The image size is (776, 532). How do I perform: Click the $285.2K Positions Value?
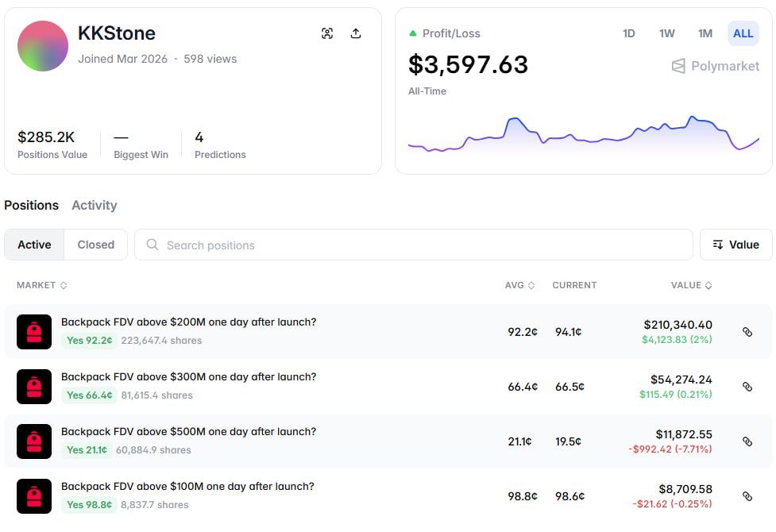(x=46, y=137)
